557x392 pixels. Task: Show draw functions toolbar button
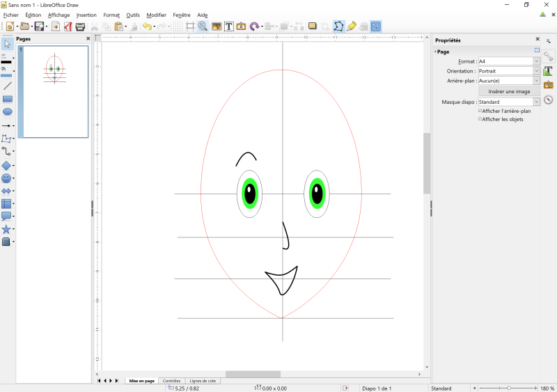point(376,26)
